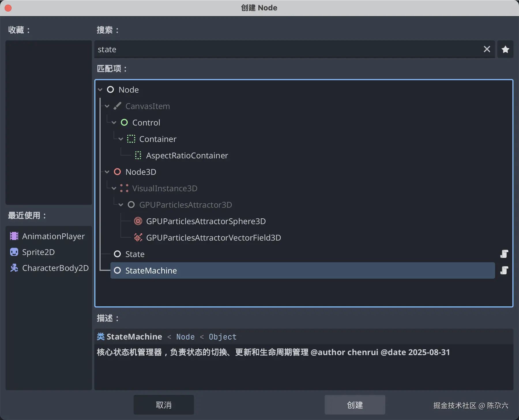The height and width of the screenshot is (420, 519).
Task: Click the description text starting "核心状态机管理器"
Action: click(x=273, y=352)
